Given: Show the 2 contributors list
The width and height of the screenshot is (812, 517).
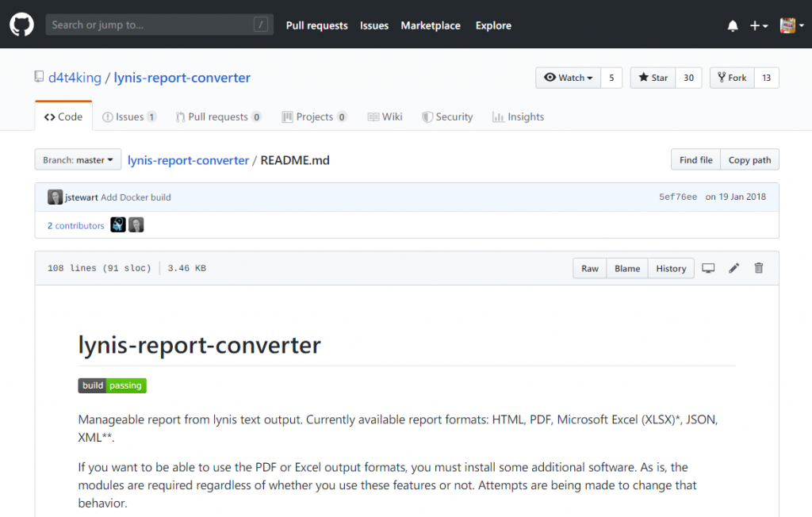Looking at the screenshot, I should tap(75, 225).
